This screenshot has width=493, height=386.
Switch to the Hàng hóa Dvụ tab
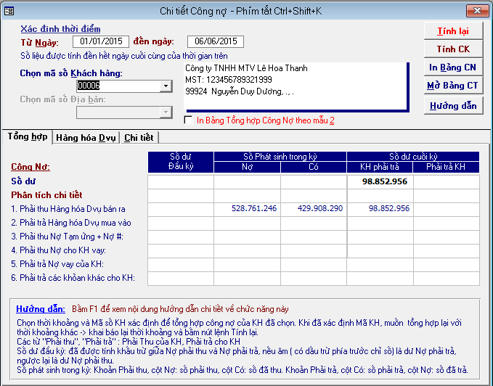click(86, 138)
